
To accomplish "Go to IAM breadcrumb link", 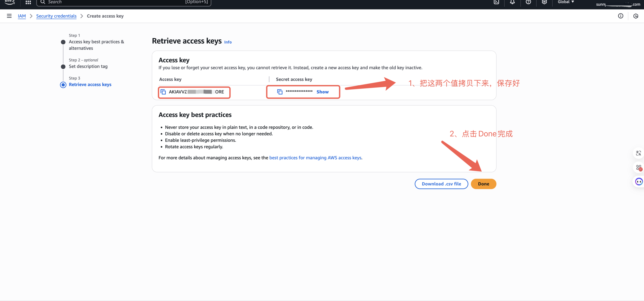I will pos(22,16).
